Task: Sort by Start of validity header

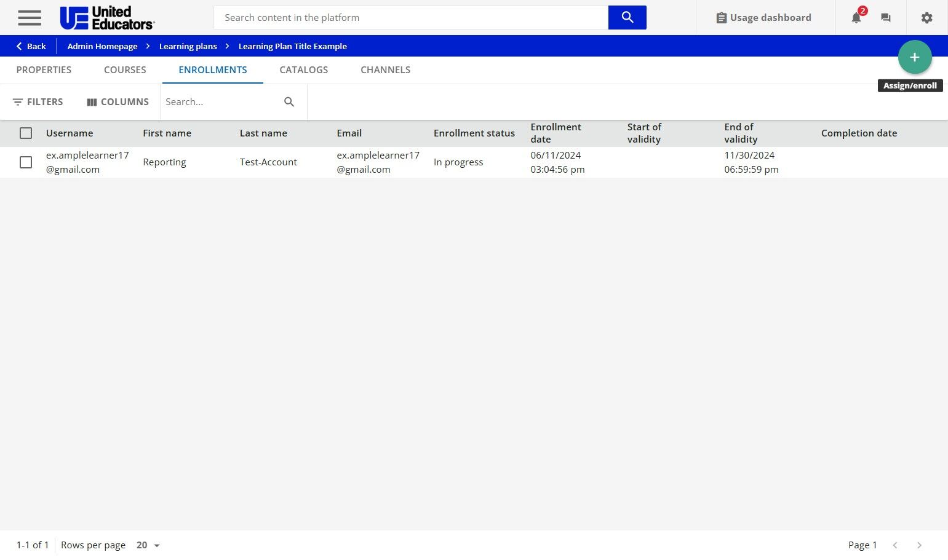Action: 644,133
